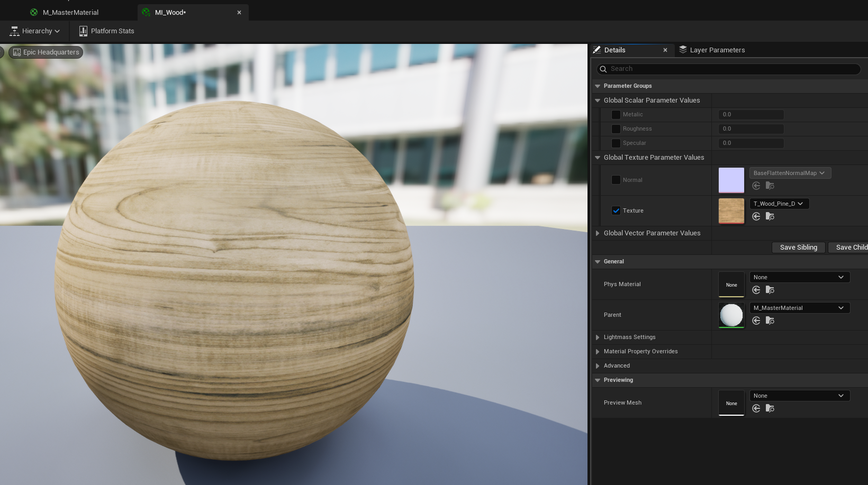Click Epic Headquarters viewport environment button
The image size is (868, 485).
[46, 52]
